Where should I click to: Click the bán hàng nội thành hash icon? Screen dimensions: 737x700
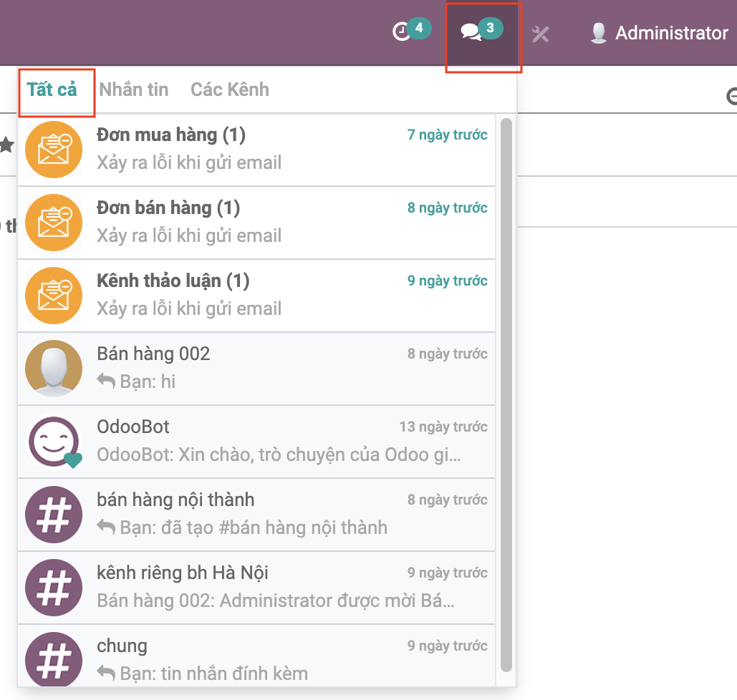[x=54, y=514]
